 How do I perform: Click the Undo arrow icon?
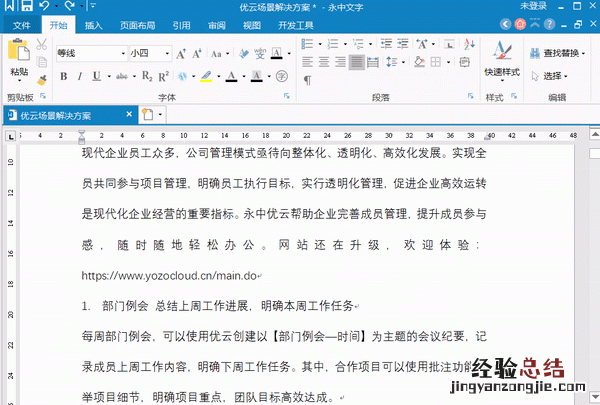pos(43,6)
